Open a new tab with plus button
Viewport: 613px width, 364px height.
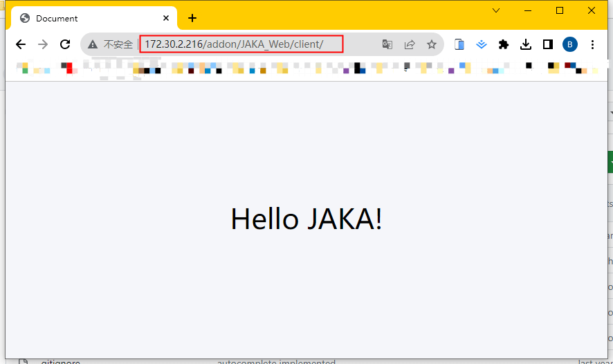(192, 19)
